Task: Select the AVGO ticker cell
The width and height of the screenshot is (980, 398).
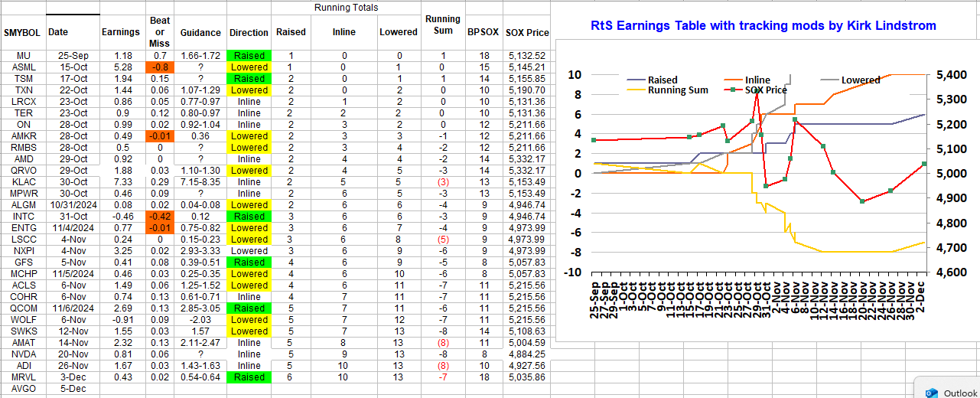Action: click(x=23, y=389)
